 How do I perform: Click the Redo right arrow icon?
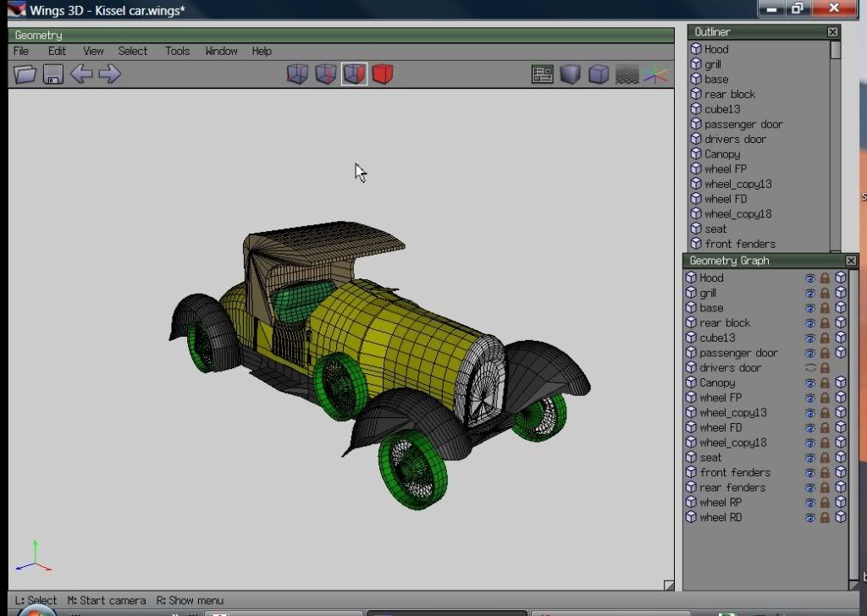click(x=109, y=74)
